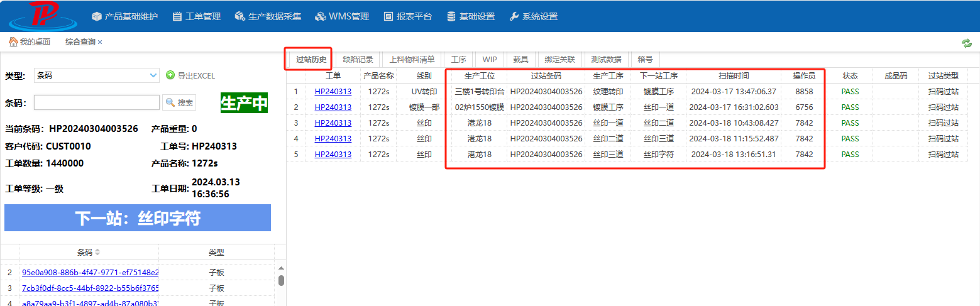
Task: Click the green export EXCEL icon
Action: 170,75
